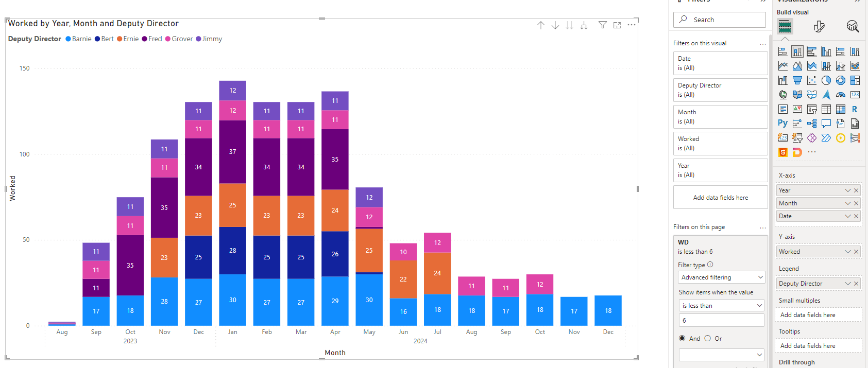The width and height of the screenshot is (868, 368).
Task: Open More options on chart header
Action: click(x=632, y=25)
